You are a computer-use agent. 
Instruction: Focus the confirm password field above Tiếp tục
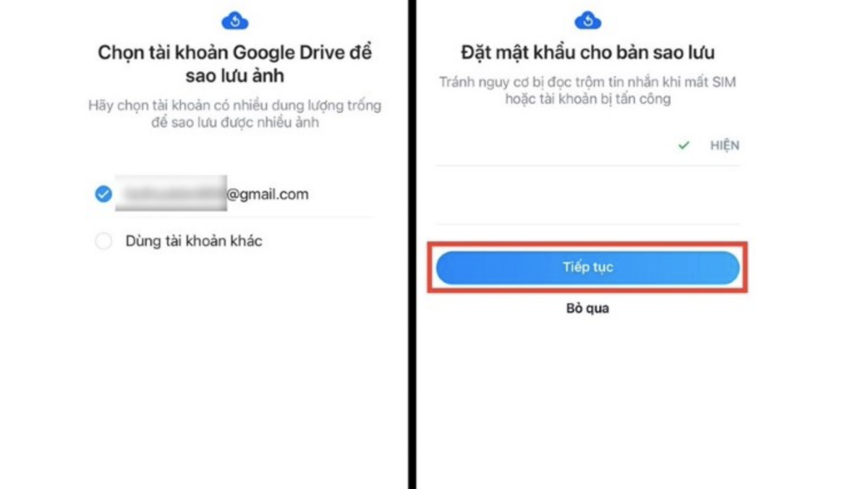[x=587, y=197]
